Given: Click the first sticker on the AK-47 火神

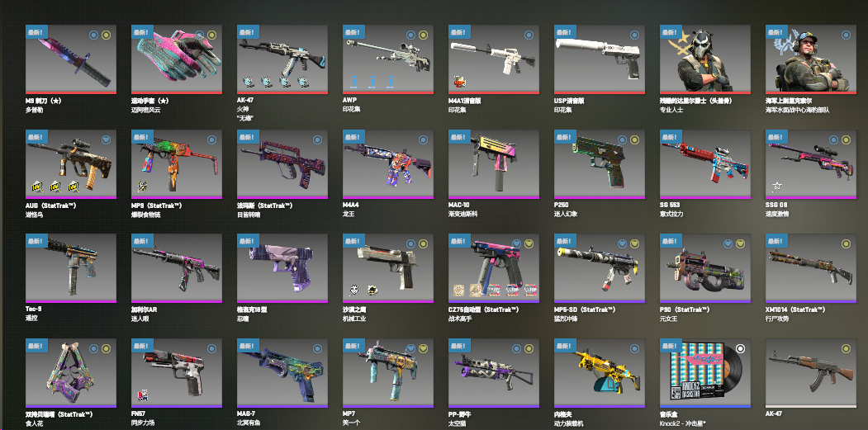Looking at the screenshot, I should [248, 82].
